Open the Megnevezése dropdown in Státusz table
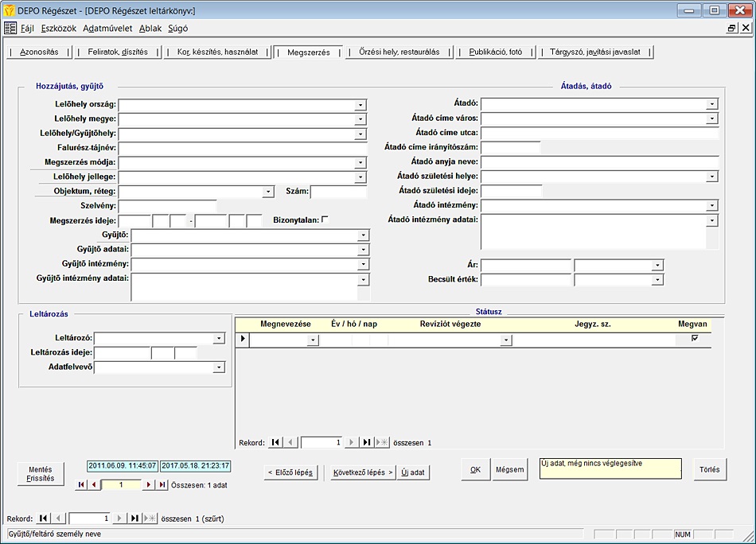Image resolution: width=756 pixels, height=544 pixels. [313, 340]
